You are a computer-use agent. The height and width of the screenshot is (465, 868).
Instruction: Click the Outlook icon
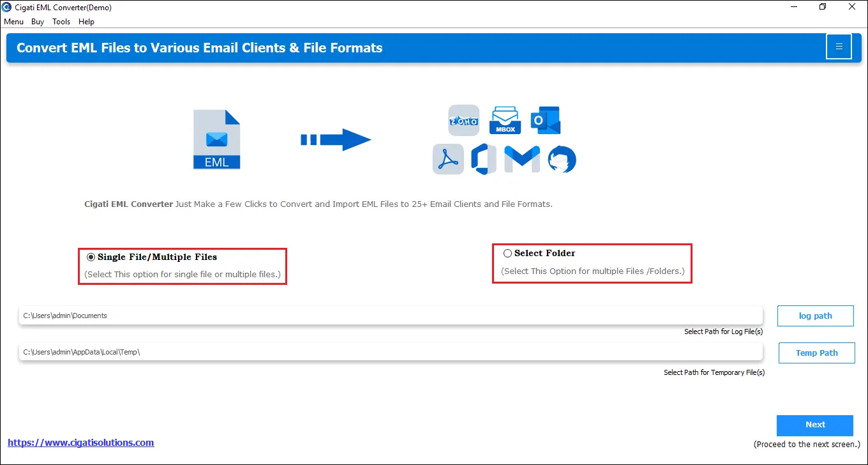[x=546, y=120]
